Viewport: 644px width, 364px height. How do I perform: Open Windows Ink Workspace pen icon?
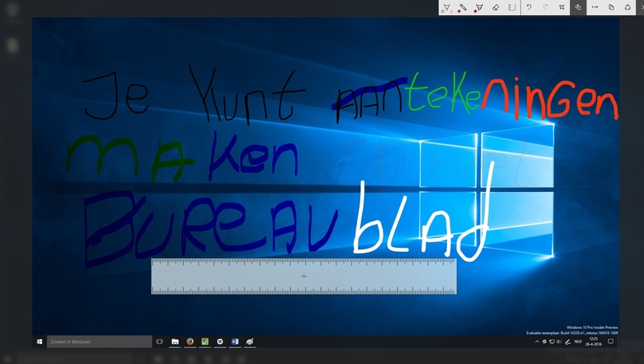(567, 342)
